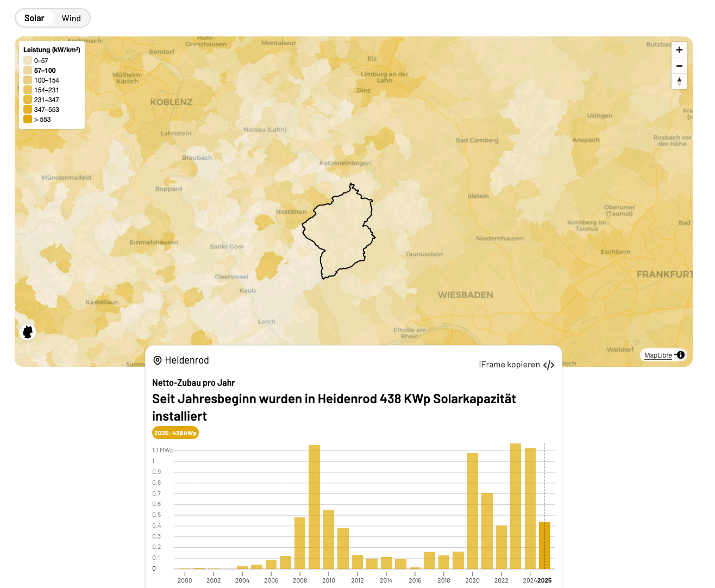Select the 57–100 legend entry

coord(45,71)
